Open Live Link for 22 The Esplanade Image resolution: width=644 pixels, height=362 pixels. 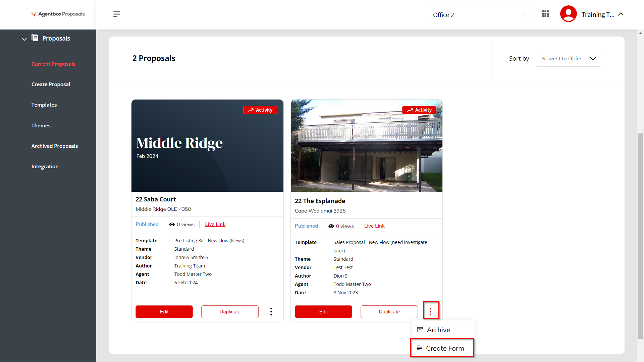coord(374,226)
